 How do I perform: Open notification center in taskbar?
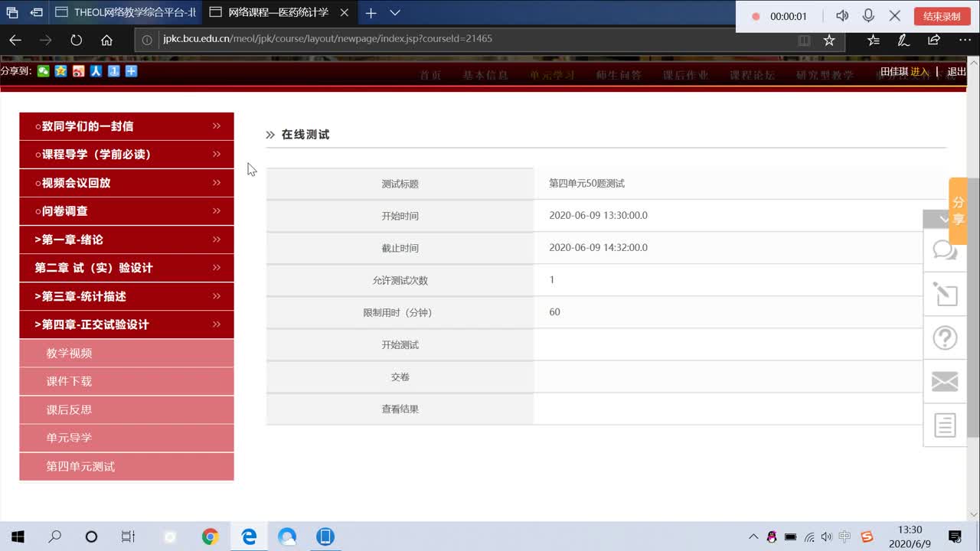(955, 536)
